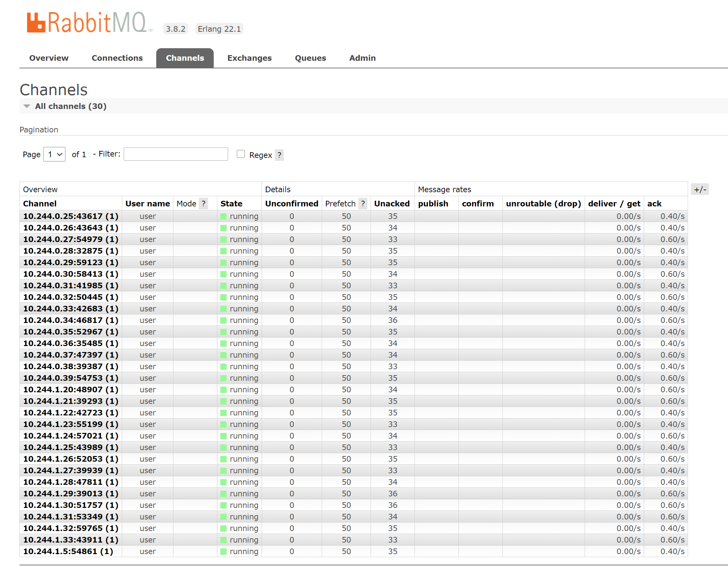Open channel 10.244.0.33:42683 (1)

click(71, 309)
